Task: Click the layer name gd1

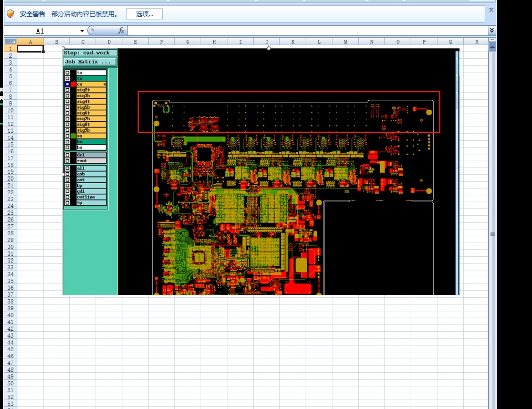Action: [91, 191]
